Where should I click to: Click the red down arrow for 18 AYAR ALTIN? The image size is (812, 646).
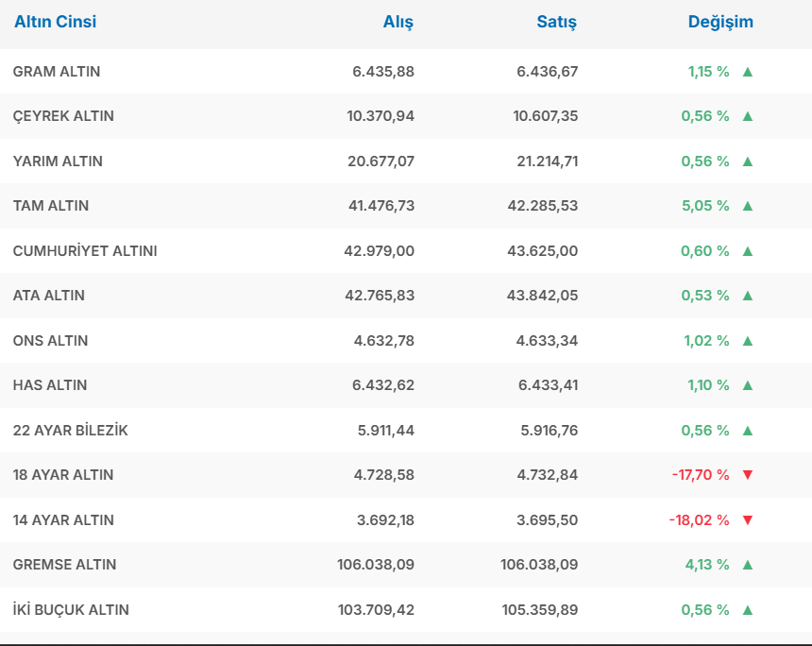pyautogui.click(x=748, y=475)
